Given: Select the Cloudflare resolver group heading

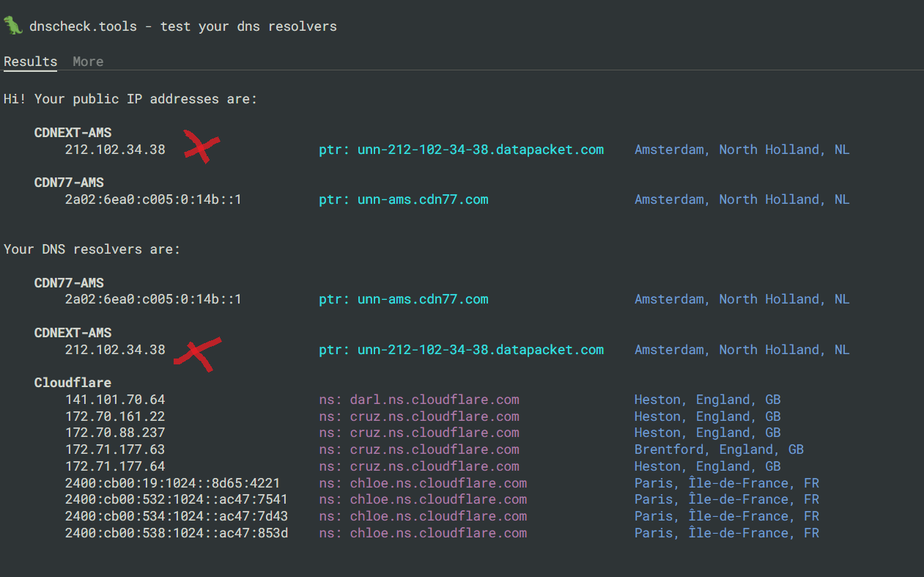Looking at the screenshot, I should tap(73, 383).
